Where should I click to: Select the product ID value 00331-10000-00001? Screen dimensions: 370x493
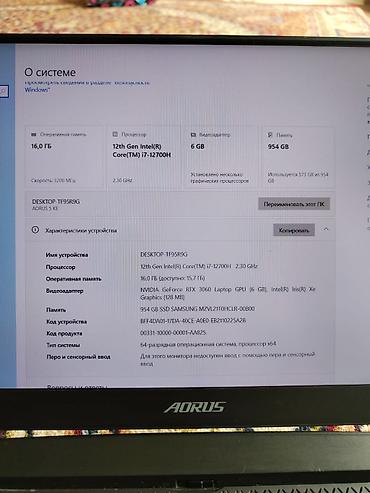173,333
